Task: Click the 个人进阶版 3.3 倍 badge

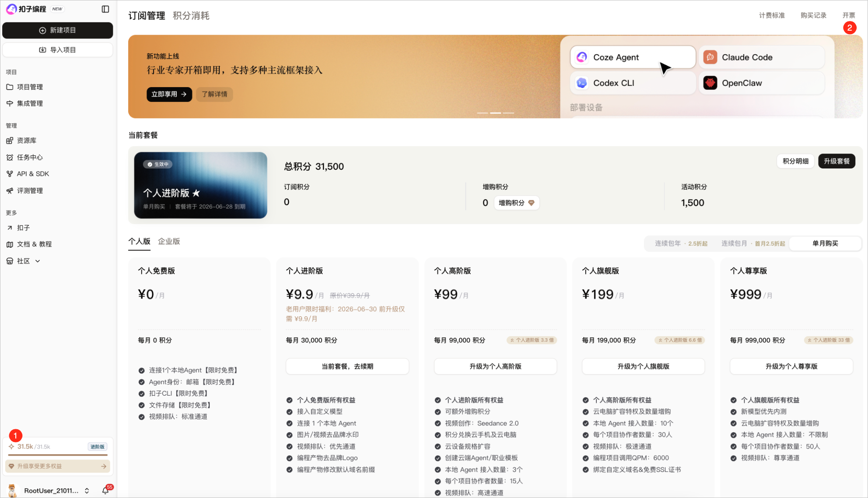Action: (x=532, y=340)
